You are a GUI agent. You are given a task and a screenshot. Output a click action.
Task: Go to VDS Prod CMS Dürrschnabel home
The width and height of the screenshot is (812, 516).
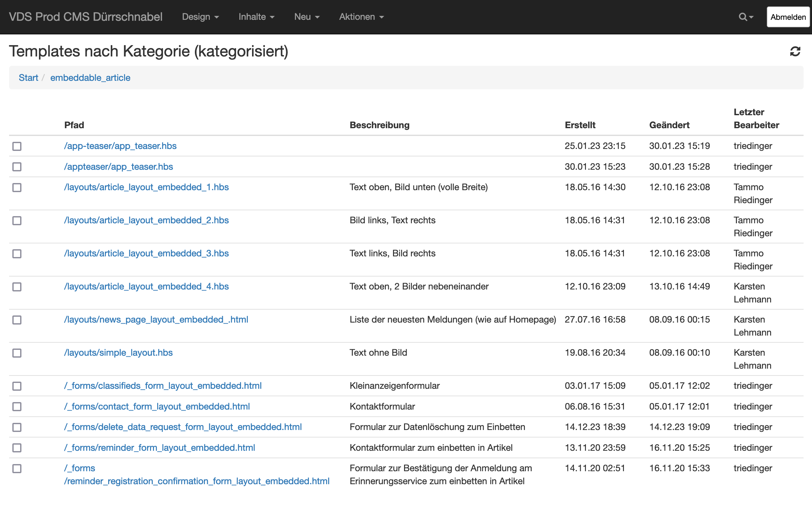(86, 17)
